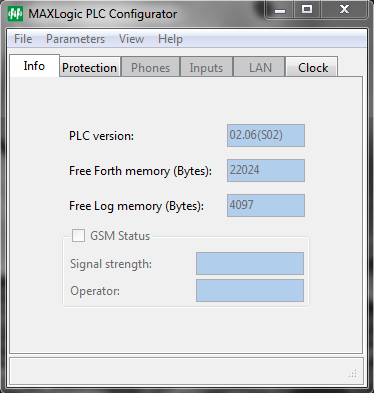Minimize the Configurator window
The width and height of the screenshot is (374, 393).
click(x=280, y=10)
